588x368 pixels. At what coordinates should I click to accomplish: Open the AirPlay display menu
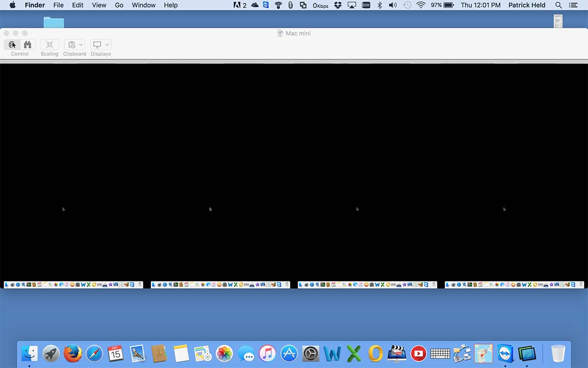(x=352, y=5)
